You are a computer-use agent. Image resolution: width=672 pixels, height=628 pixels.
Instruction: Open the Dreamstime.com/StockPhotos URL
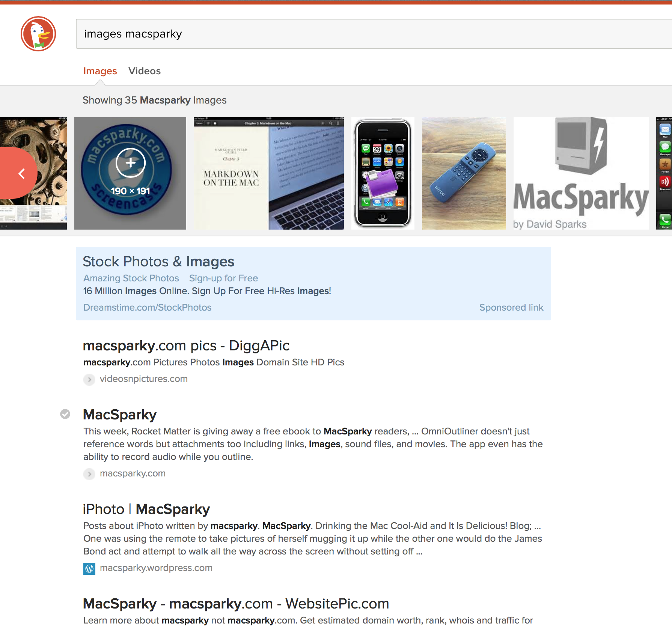click(x=147, y=307)
